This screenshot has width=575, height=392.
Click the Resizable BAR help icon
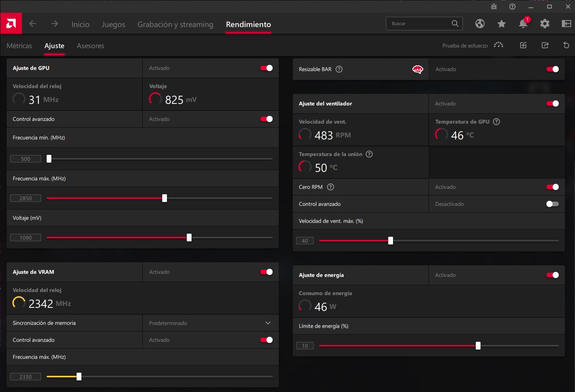tap(339, 70)
